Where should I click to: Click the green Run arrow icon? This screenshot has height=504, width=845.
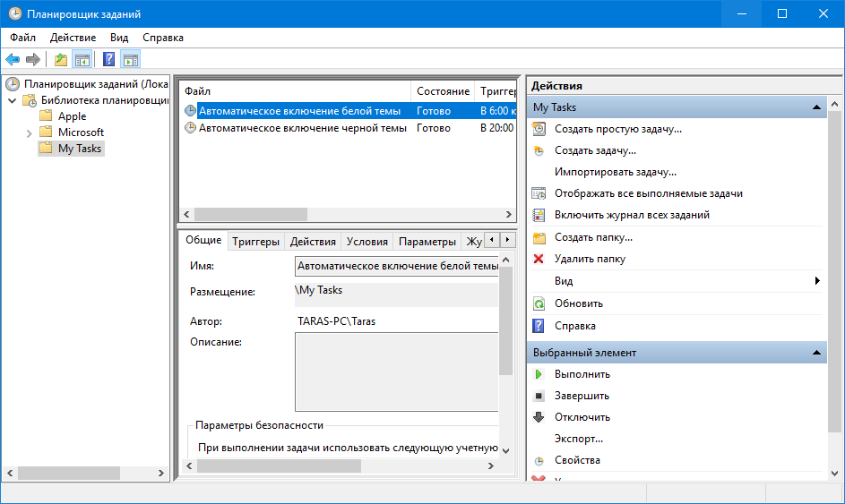pos(539,374)
